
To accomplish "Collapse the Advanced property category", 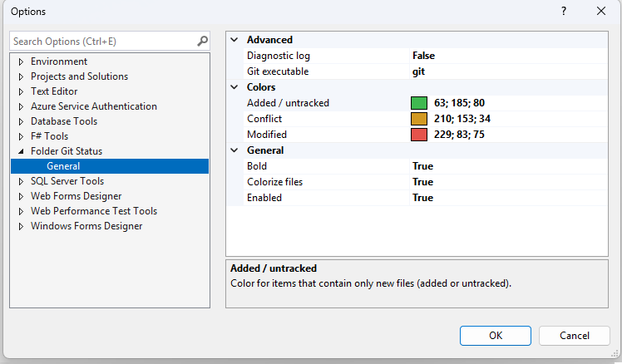I will (x=234, y=40).
